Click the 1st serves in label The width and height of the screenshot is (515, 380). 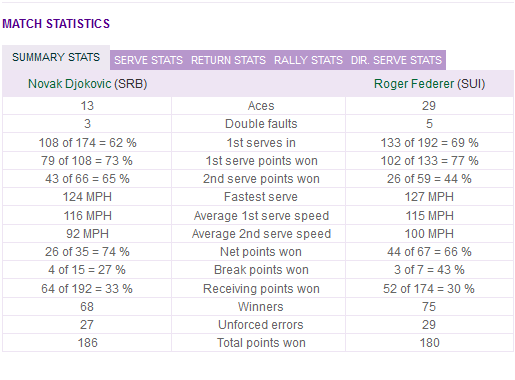coord(261,143)
